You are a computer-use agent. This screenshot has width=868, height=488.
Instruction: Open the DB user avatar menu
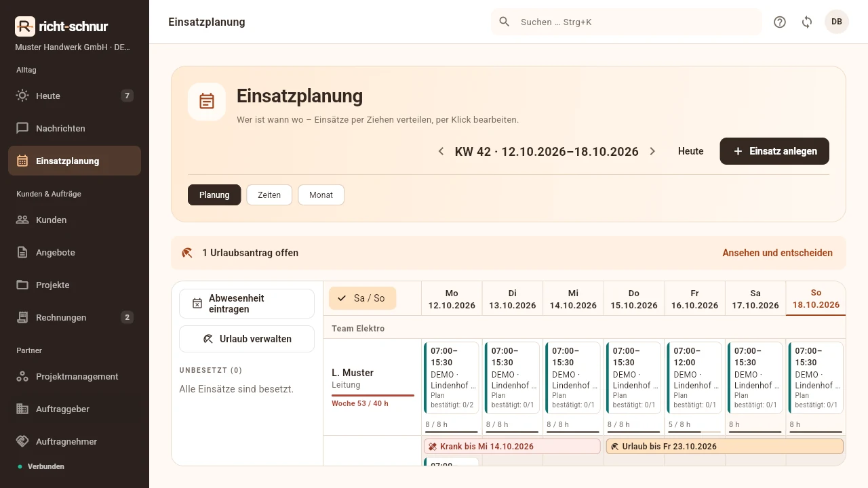point(837,22)
